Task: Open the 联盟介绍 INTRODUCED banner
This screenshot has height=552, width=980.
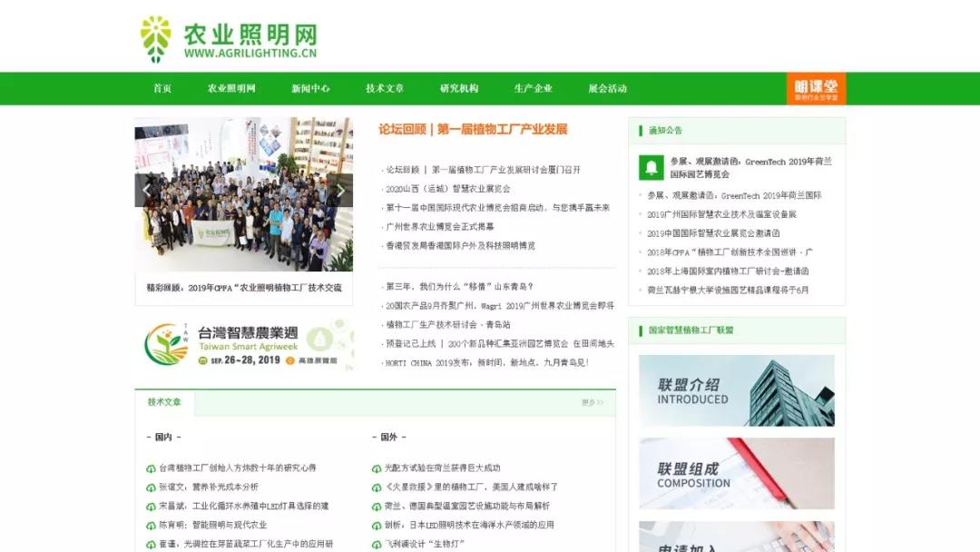Action: click(x=736, y=390)
